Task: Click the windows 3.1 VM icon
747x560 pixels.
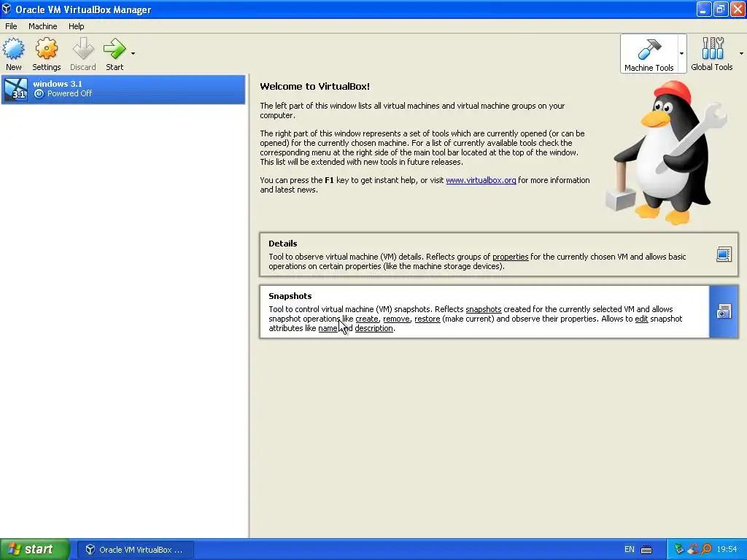Action: coord(16,89)
